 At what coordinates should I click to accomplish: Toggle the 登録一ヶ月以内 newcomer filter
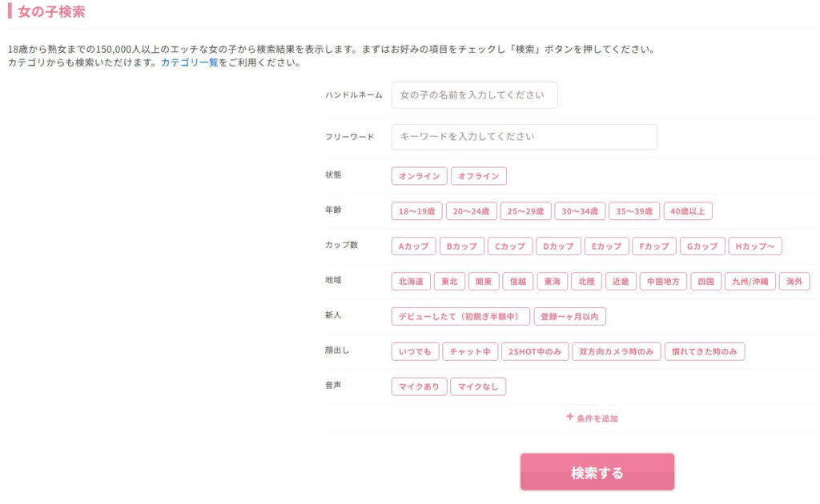[569, 317]
